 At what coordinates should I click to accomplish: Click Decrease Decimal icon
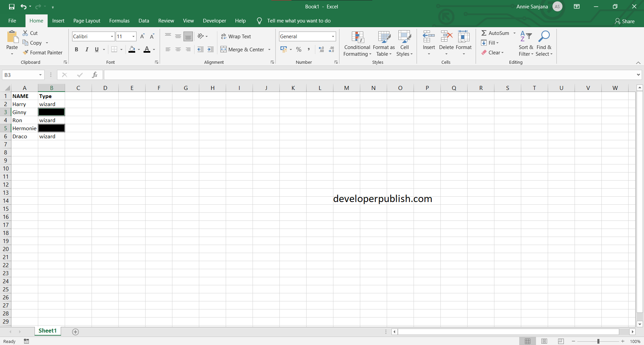pos(331,49)
